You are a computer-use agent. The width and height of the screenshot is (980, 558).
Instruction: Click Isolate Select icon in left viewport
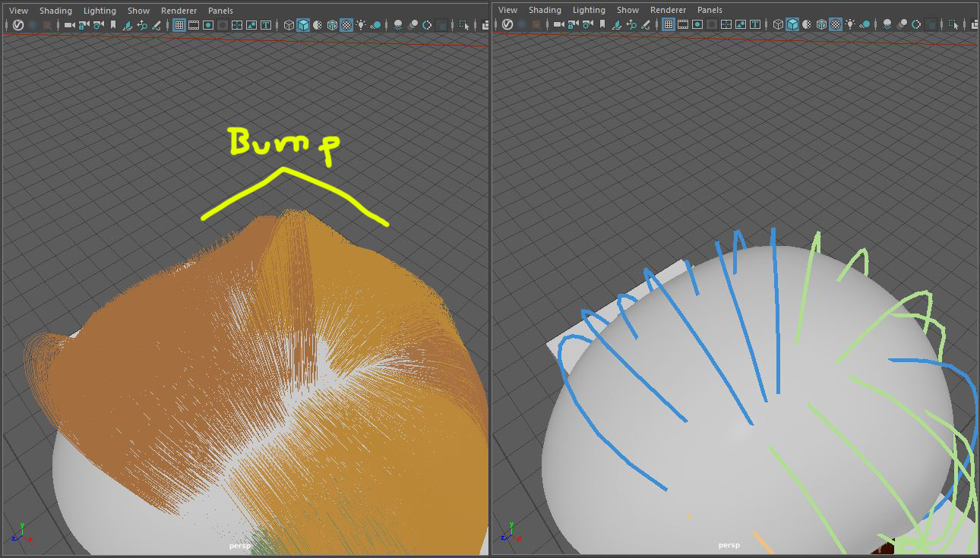coord(464,25)
